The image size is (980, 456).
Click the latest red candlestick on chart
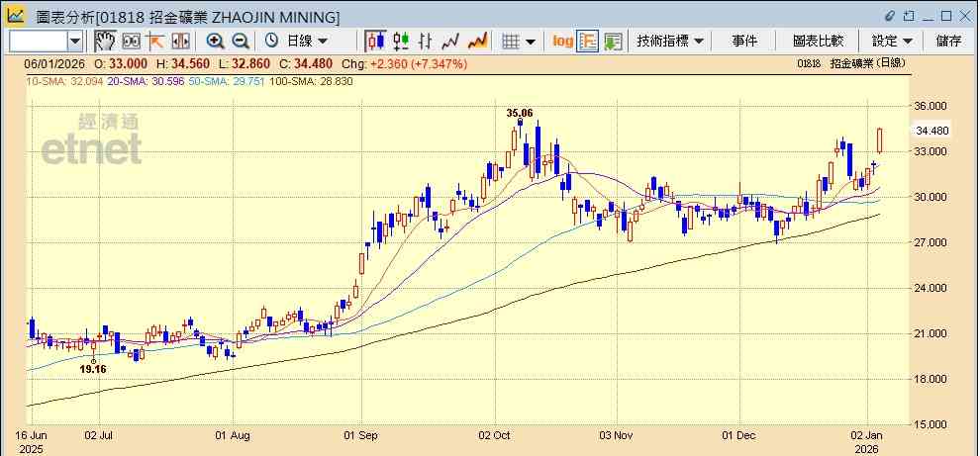tap(880, 140)
